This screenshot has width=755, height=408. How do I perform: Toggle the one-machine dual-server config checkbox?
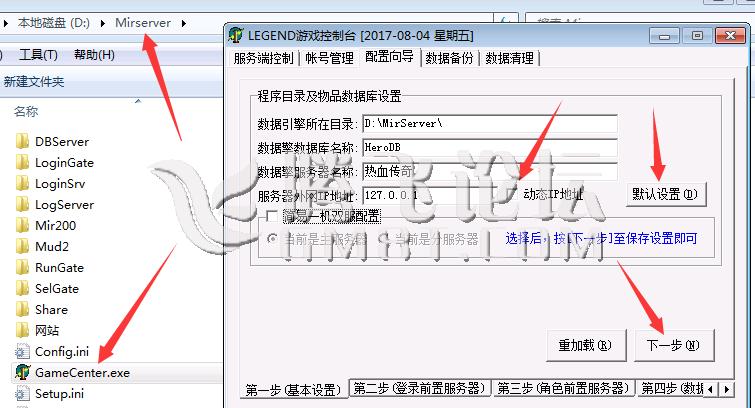click(x=272, y=215)
